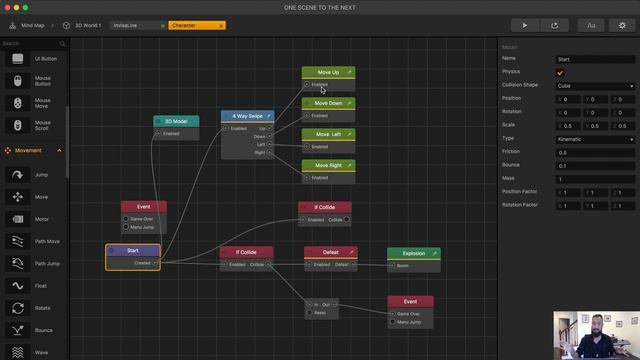Select the Mouse Scroll node icon
Screen dimensions: 640x360
18,125
